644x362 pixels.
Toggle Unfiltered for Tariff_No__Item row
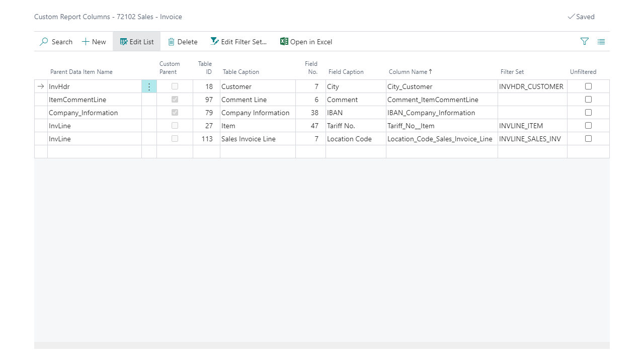coord(588,126)
